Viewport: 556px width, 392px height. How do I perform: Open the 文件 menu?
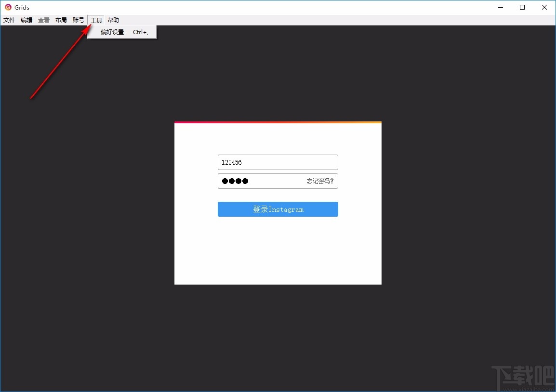tap(9, 20)
